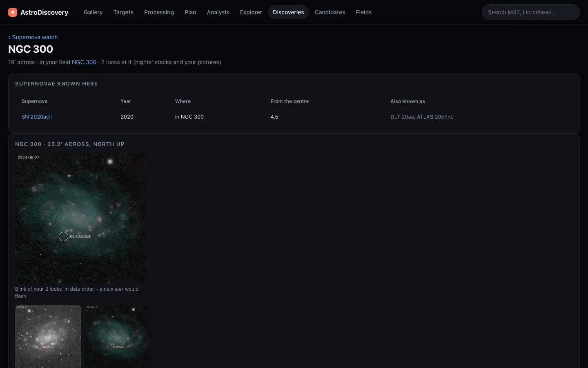The height and width of the screenshot is (368, 588).
Task: Click the Supernova column header
Action: coord(34,101)
